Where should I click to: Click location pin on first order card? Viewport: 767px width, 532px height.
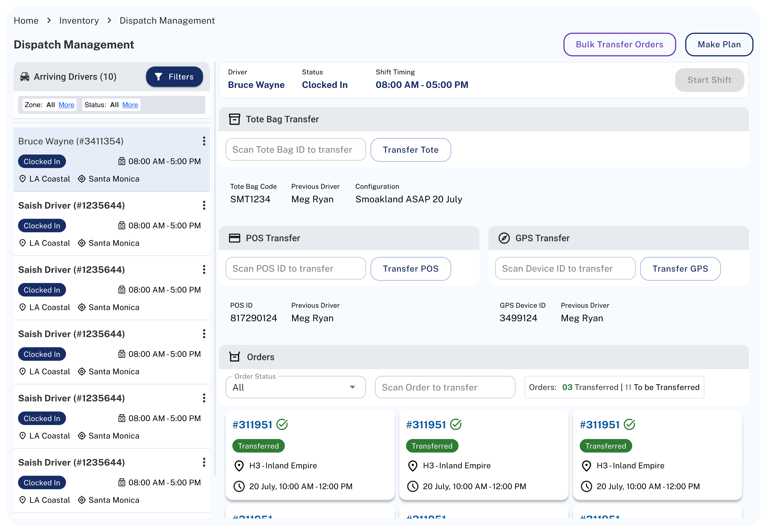[x=239, y=466]
